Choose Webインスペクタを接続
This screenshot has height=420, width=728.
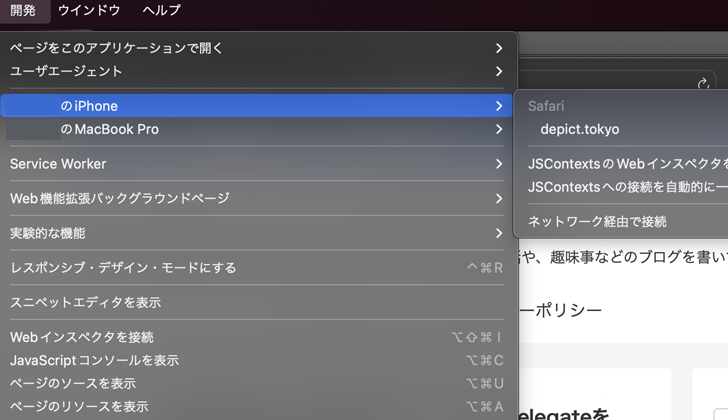coord(256,337)
